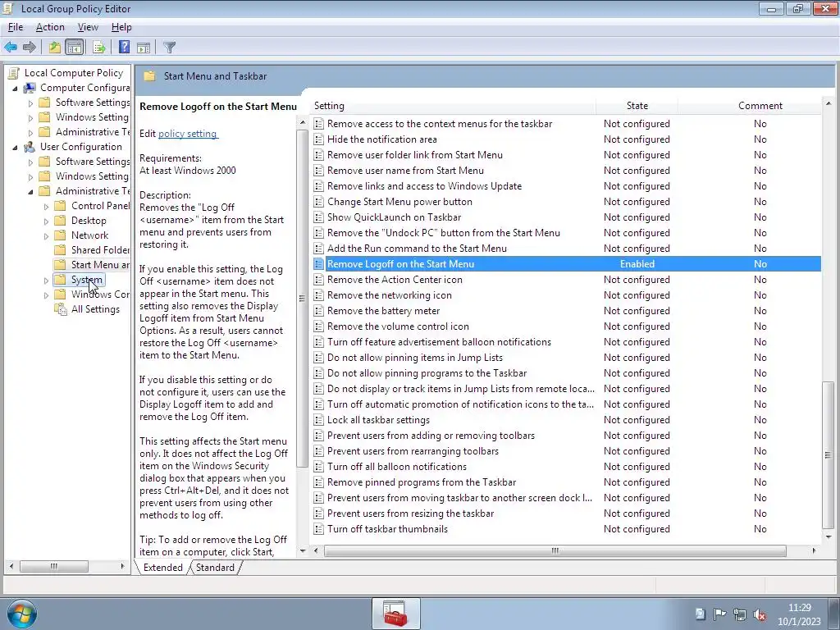Expand the Network tree node
840x630 pixels.
click(46, 235)
